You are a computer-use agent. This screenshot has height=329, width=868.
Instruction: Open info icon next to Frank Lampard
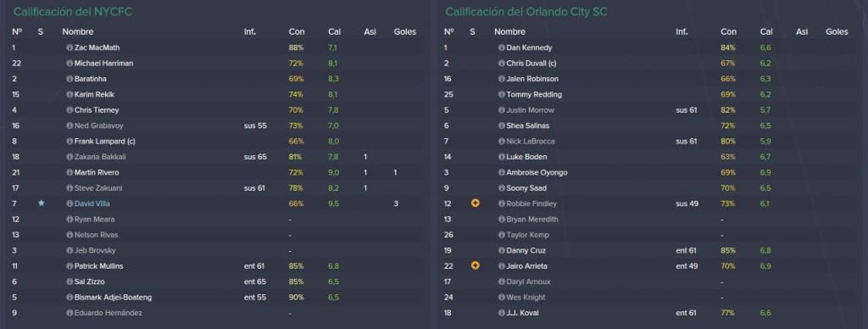tap(70, 142)
